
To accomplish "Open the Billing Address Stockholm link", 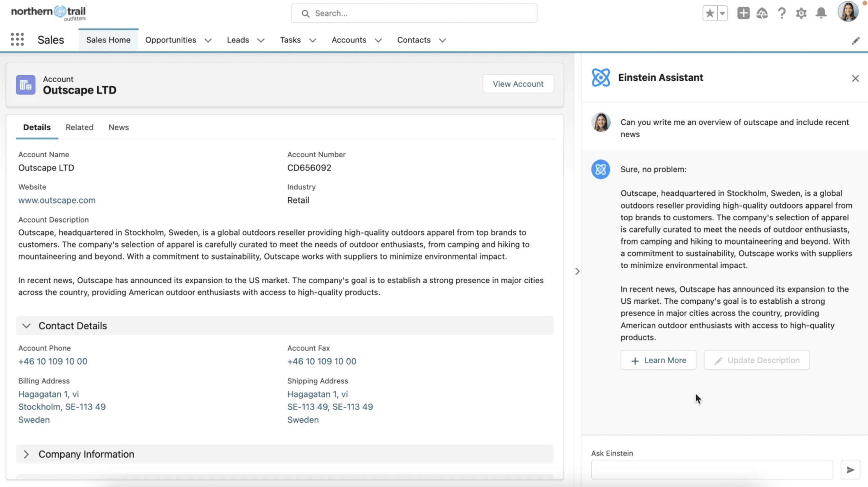I will (62, 407).
